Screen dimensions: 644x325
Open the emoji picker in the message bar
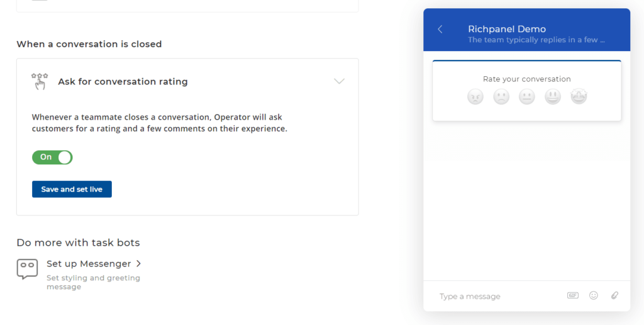(x=594, y=295)
